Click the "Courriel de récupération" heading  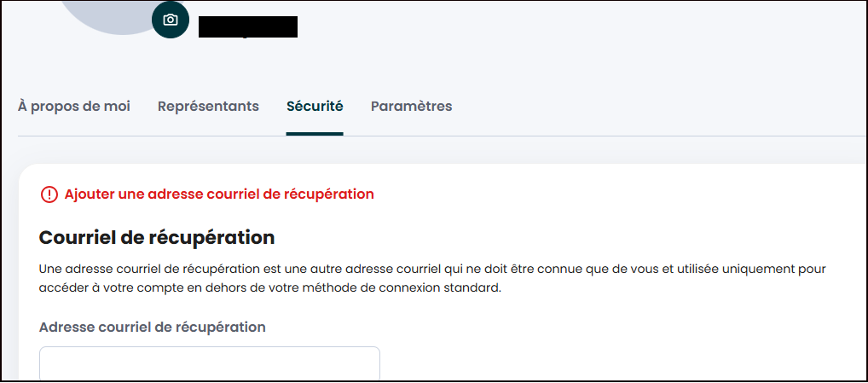pyautogui.click(x=157, y=237)
